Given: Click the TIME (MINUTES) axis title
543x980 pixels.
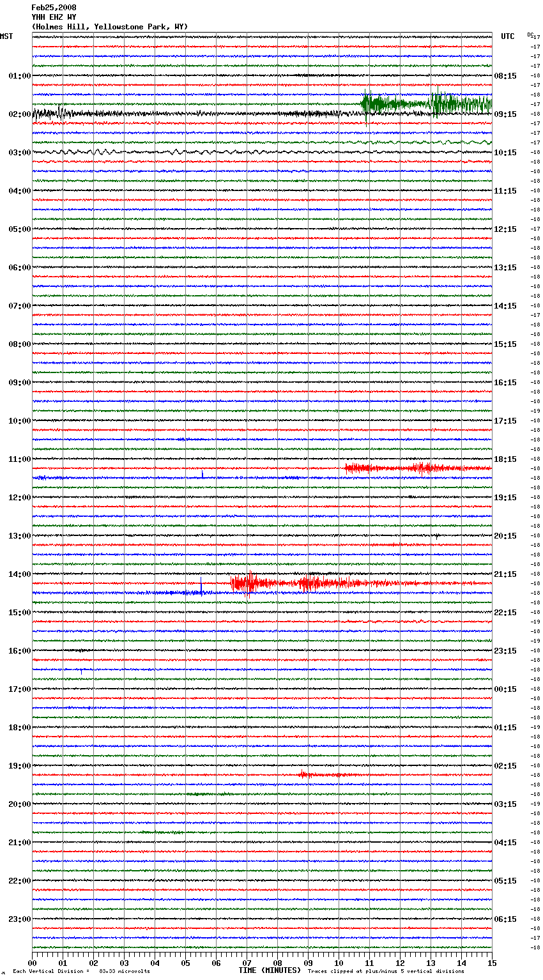Looking at the screenshot, I should pos(270,970).
